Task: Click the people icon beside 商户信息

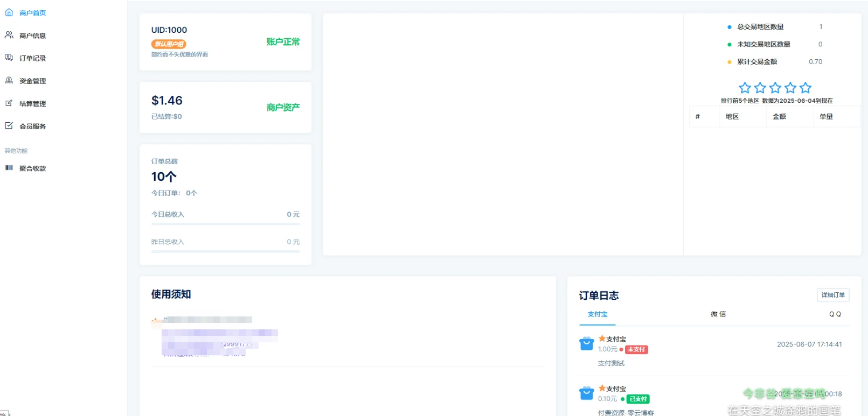Action: tap(9, 35)
